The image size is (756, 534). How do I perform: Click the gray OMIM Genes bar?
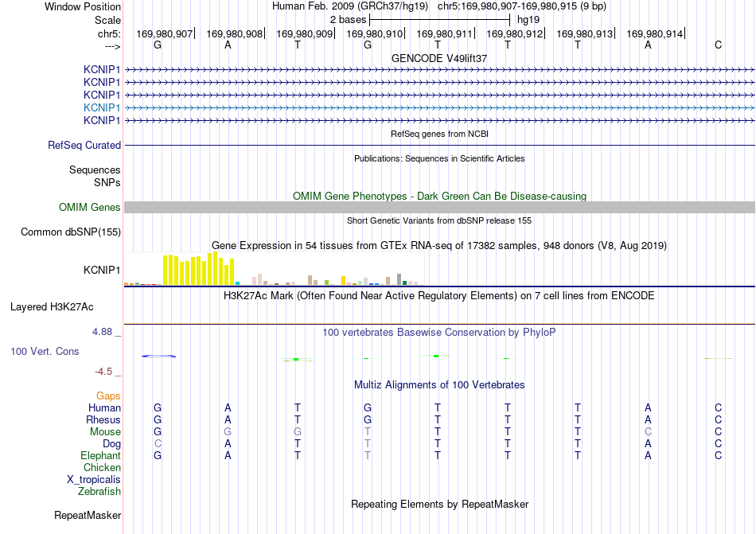pos(439,207)
